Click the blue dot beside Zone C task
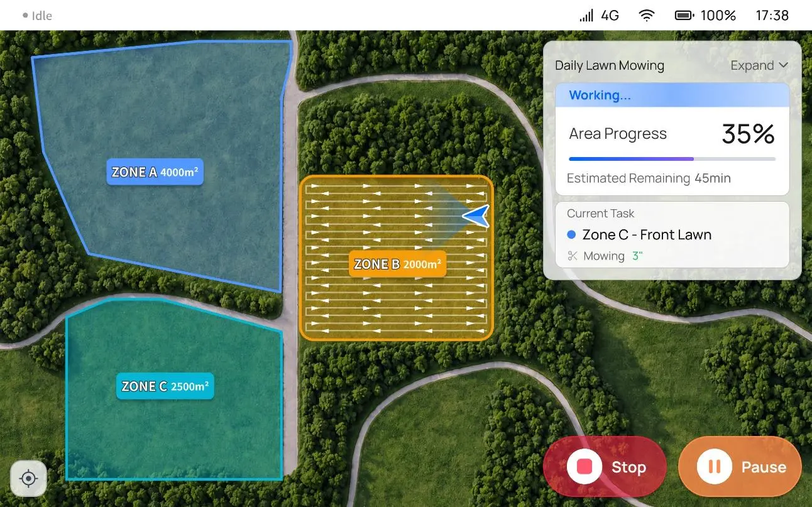 [x=571, y=234]
